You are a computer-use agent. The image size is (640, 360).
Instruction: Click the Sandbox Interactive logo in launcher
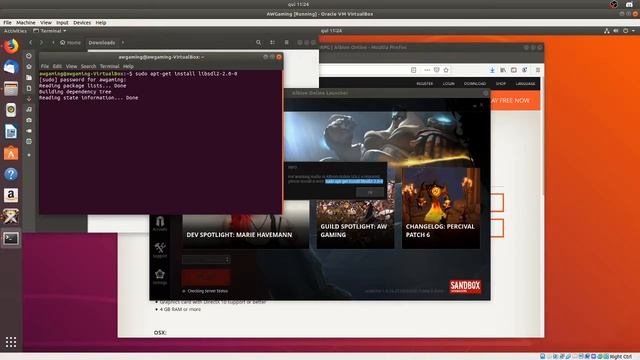(465, 286)
